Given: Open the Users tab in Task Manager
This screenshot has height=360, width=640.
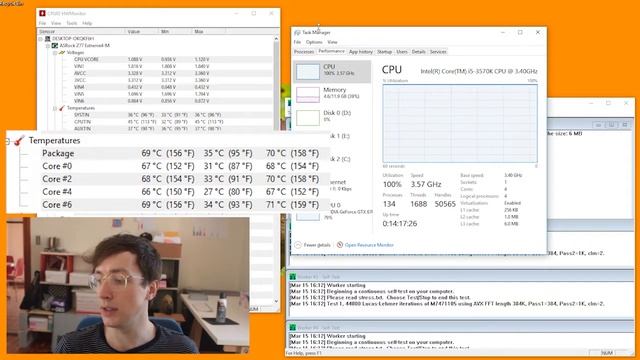Looking at the screenshot, I should tap(402, 52).
